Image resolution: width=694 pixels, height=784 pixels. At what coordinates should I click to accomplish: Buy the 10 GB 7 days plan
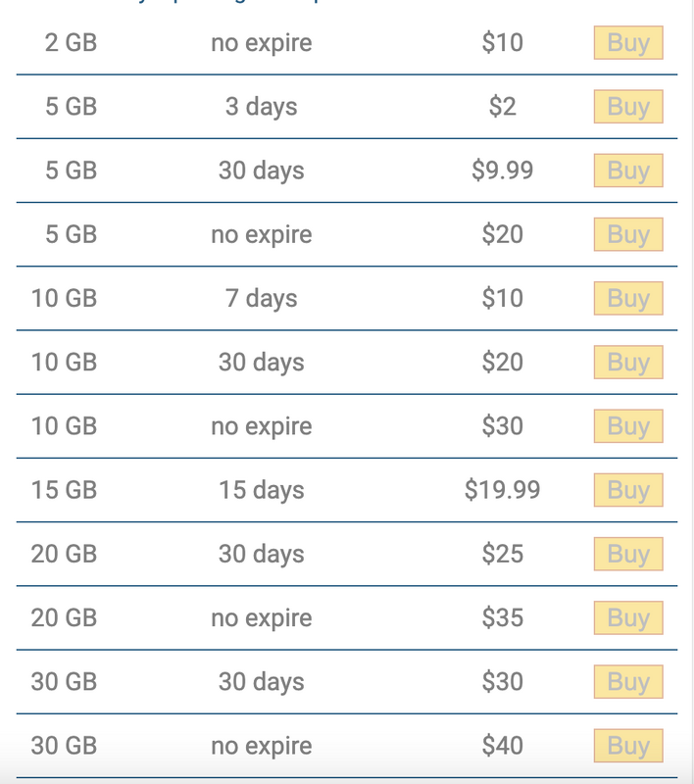[x=628, y=298]
